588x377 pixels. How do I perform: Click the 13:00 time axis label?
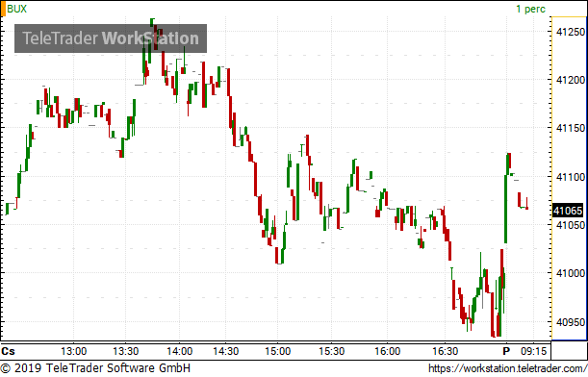tap(73, 352)
